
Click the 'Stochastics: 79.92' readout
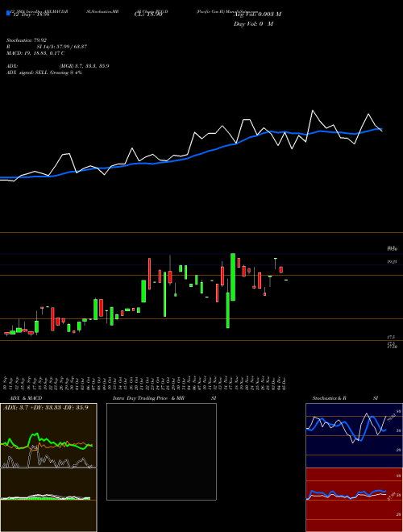27,40
